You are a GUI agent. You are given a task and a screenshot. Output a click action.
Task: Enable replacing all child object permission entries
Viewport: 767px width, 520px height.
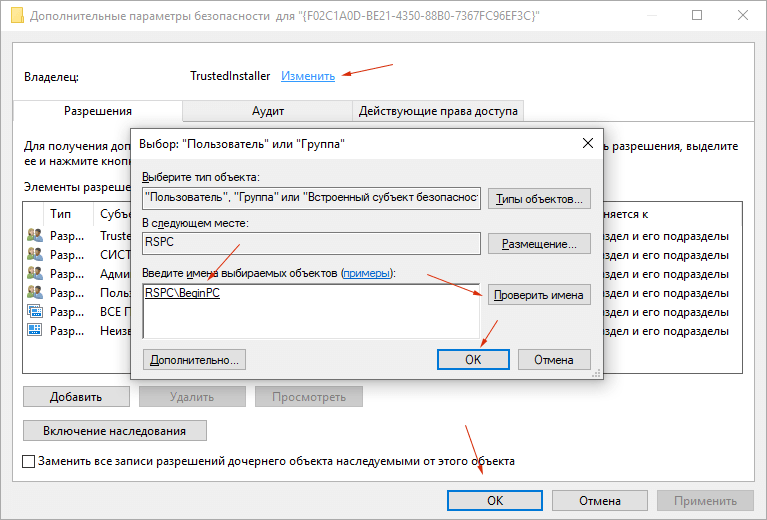(x=29, y=461)
